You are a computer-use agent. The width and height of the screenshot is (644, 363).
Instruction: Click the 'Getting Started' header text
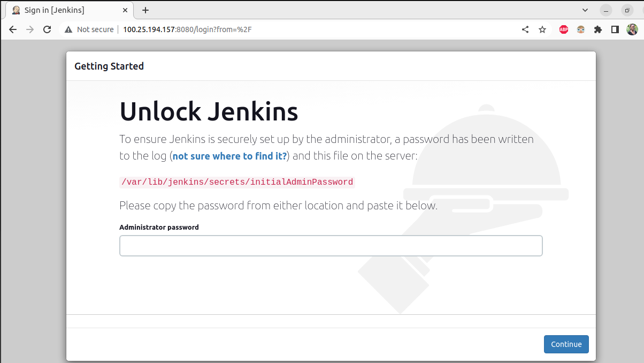pyautogui.click(x=109, y=66)
